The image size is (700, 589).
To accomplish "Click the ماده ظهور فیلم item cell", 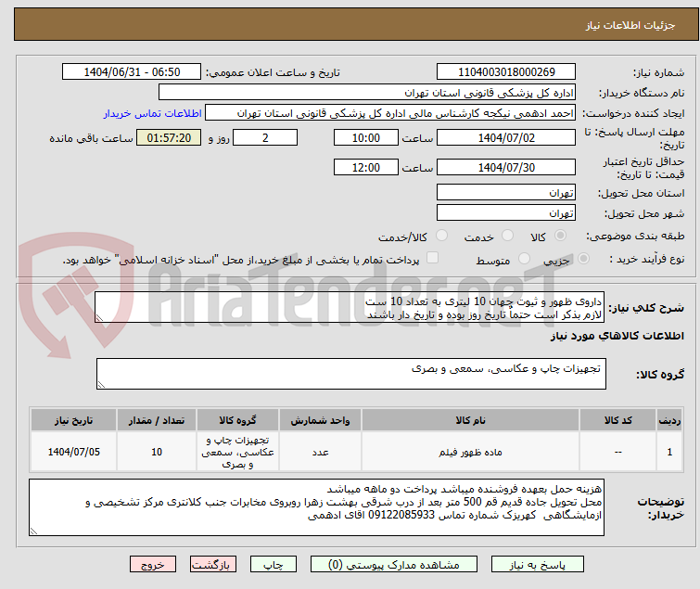I will pyautogui.click(x=470, y=452).
